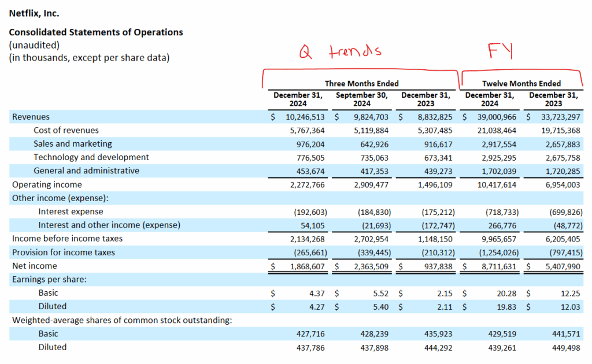Image resolution: width=592 pixels, height=364 pixels.
Task: Click the net income value 2,363,509
Action: [x=371, y=267]
